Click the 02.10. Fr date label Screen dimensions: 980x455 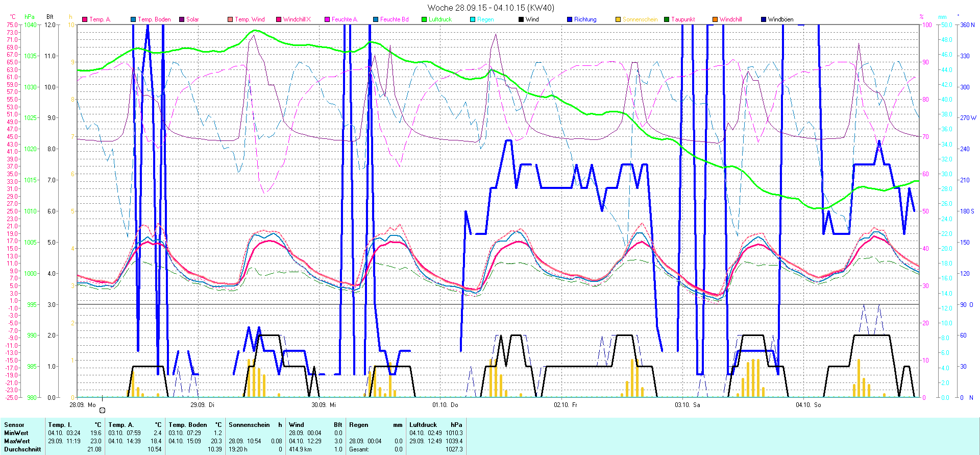tap(565, 405)
